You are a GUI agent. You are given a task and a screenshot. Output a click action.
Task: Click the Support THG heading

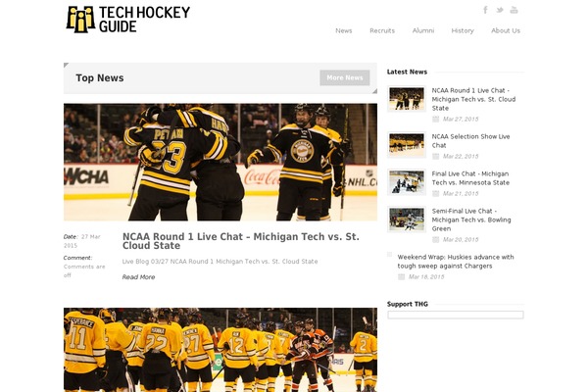tap(408, 304)
